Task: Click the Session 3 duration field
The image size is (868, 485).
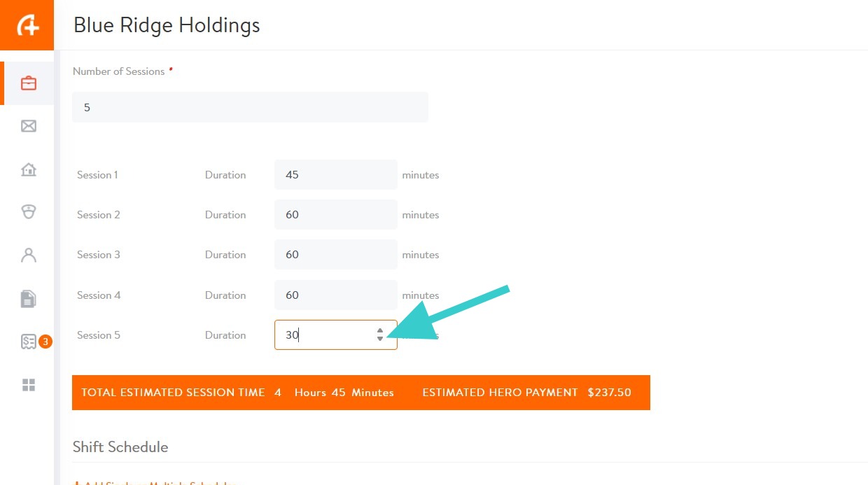Action: coord(335,255)
